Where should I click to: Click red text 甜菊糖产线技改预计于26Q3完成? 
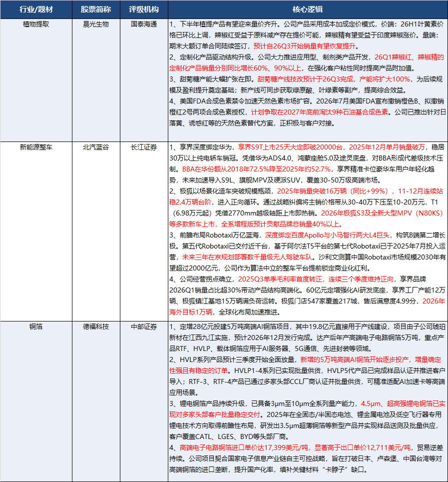[x=305, y=79]
